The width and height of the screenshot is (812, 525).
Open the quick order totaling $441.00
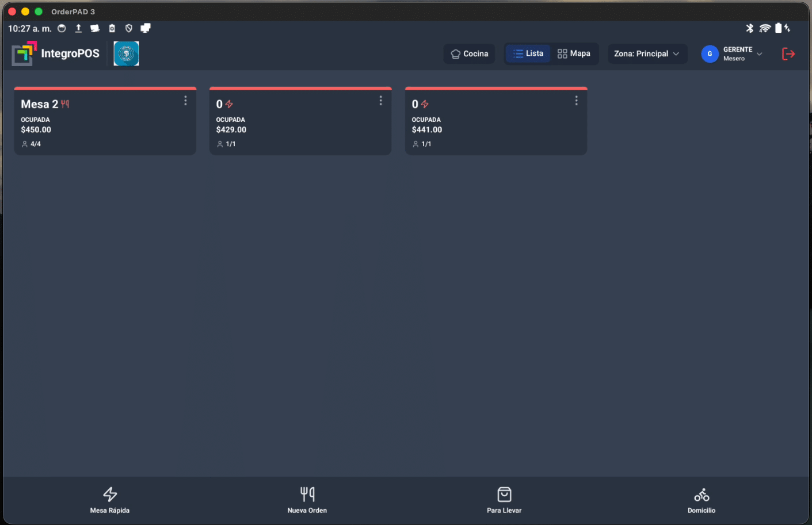click(x=495, y=127)
